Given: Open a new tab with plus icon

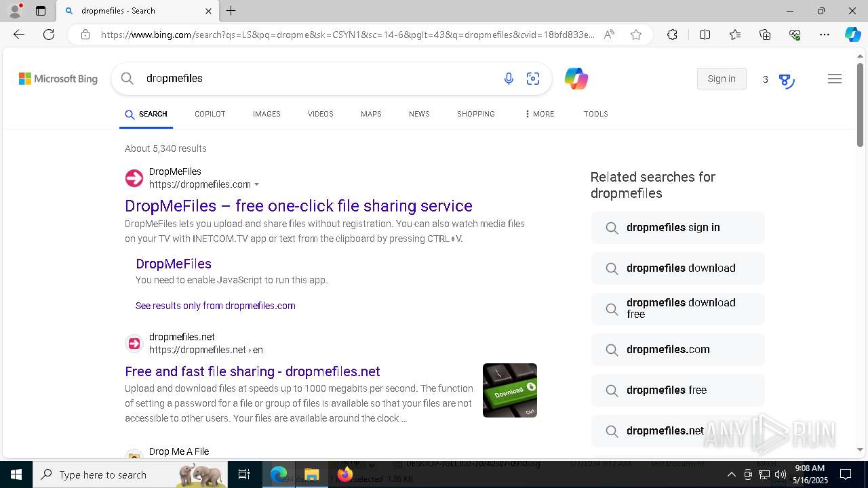Looking at the screenshot, I should 231,11.
